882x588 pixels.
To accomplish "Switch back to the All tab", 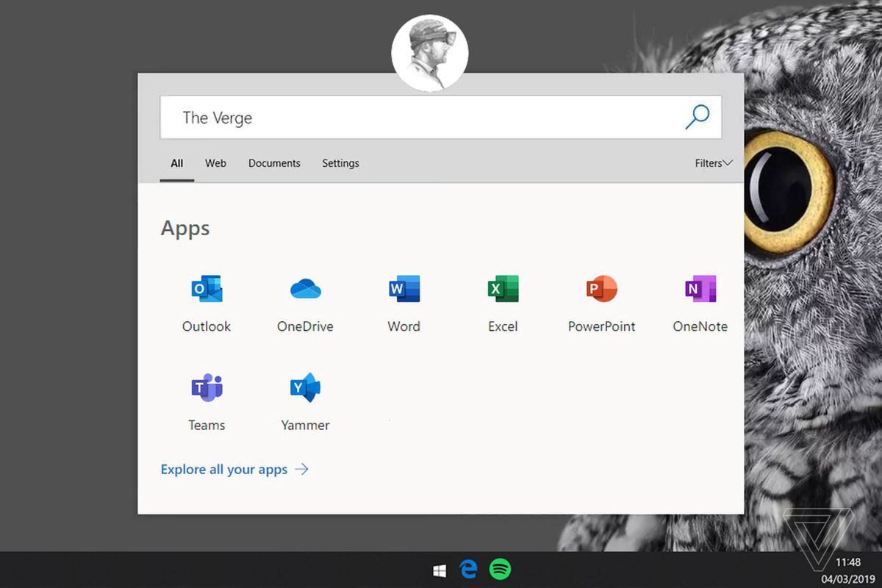I will point(176,163).
